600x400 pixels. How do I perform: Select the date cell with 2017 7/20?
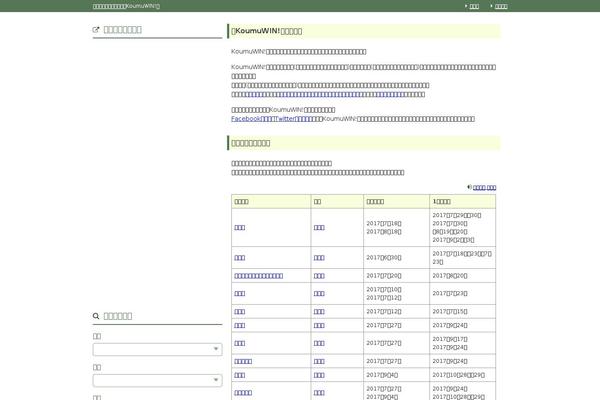tap(396, 276)
